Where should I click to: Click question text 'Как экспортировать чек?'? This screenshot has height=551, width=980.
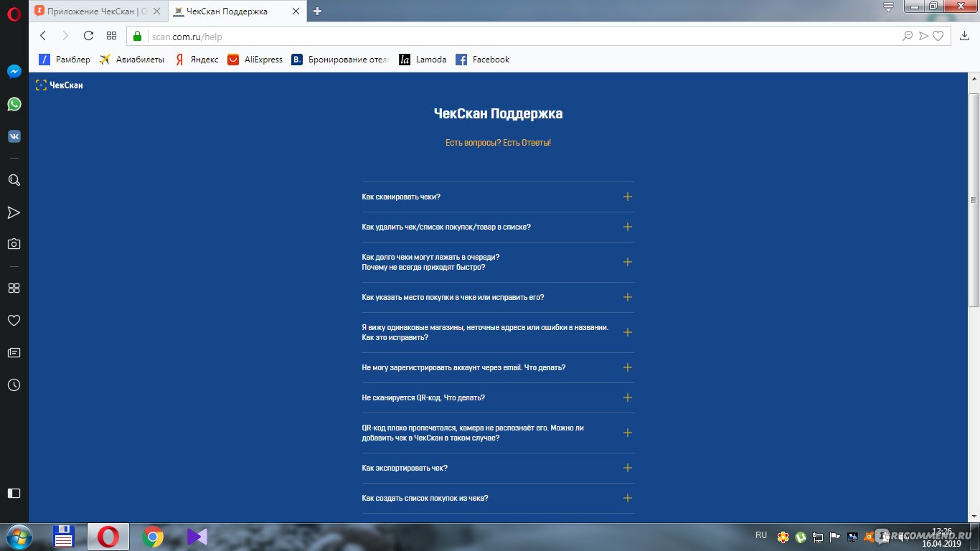pos(405,468)
